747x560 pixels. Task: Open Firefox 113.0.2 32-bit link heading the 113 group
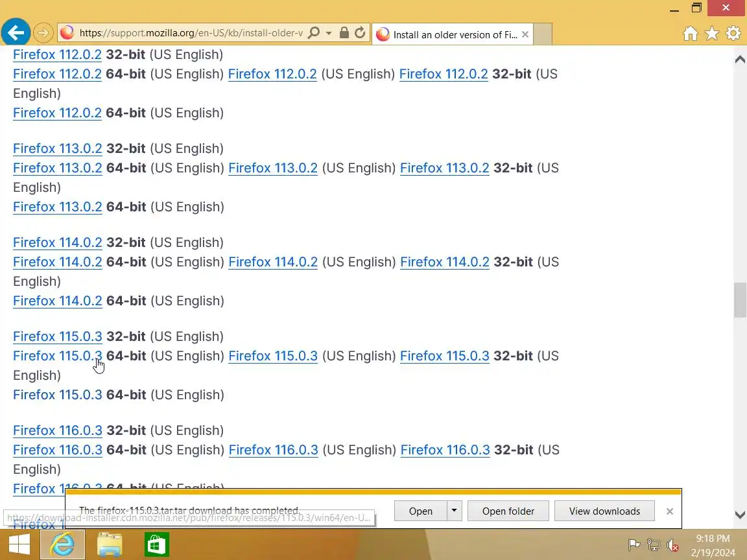[x=58, y=148]
